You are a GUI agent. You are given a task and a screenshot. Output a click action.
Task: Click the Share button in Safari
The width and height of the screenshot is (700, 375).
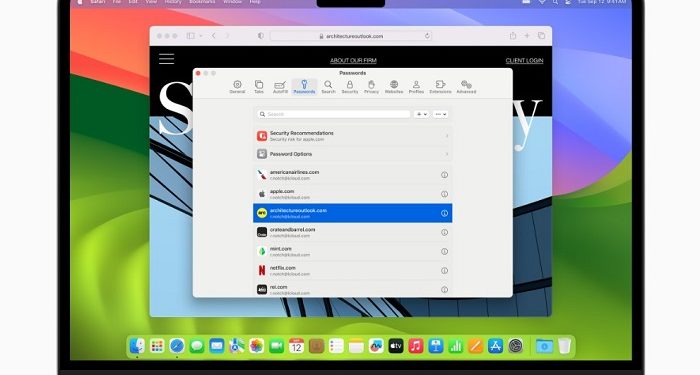click(513, 36)
